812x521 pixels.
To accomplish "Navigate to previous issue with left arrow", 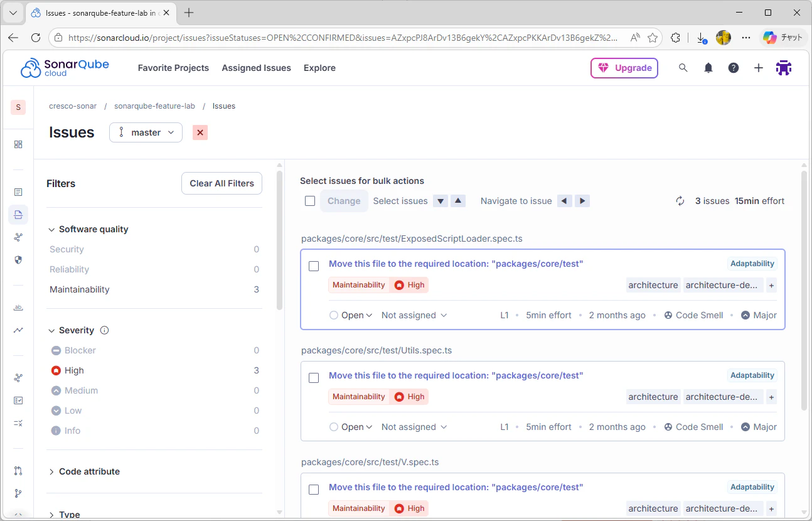I will coord(565,201).
